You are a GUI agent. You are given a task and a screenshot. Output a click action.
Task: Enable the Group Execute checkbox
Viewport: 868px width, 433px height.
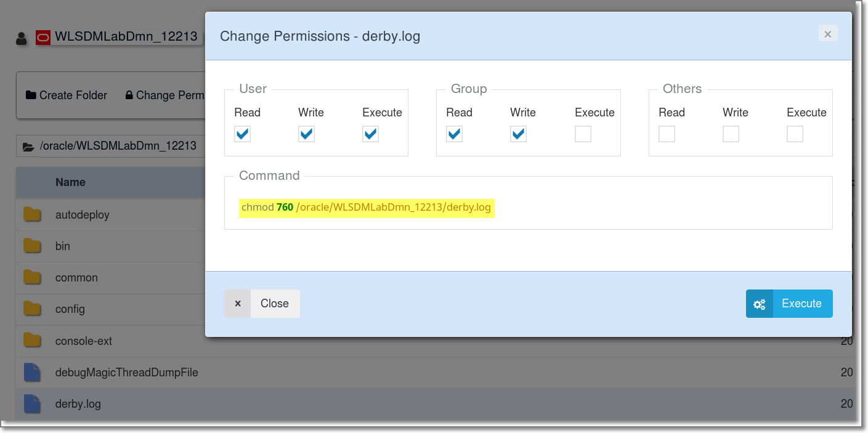583,134
